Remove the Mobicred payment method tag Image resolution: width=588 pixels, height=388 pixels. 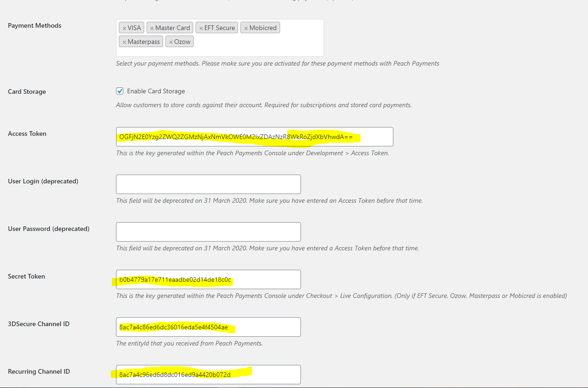pyautogui.click(x=246, y=28)
